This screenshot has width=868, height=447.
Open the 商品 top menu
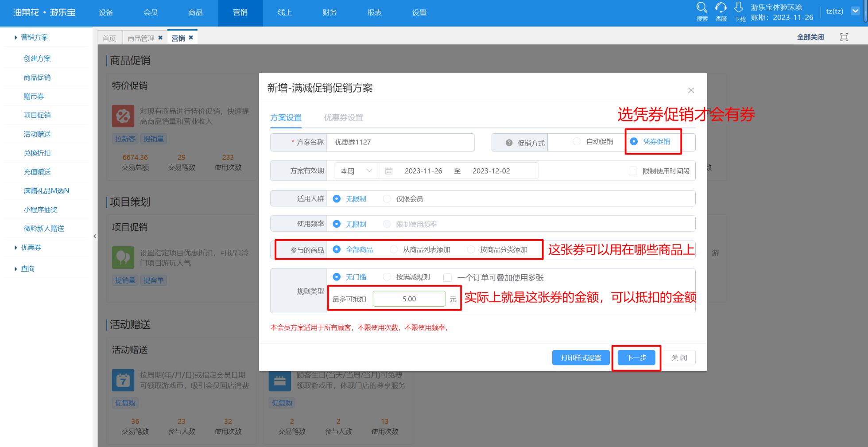pyautogui.click(x=195, y=13)
